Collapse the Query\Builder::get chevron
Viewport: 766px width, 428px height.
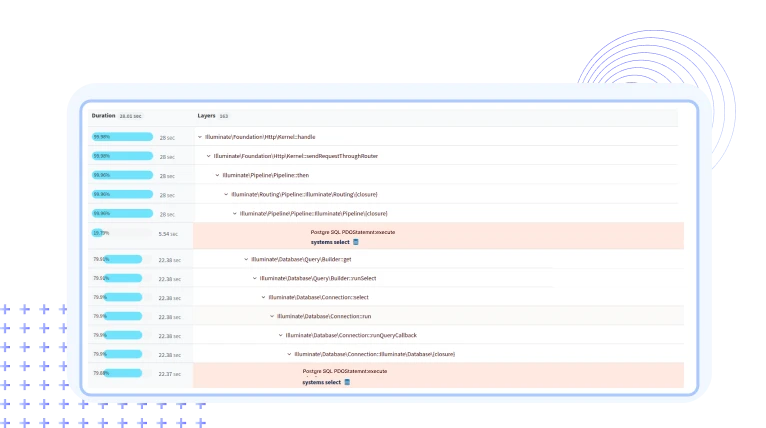[246, 259]
